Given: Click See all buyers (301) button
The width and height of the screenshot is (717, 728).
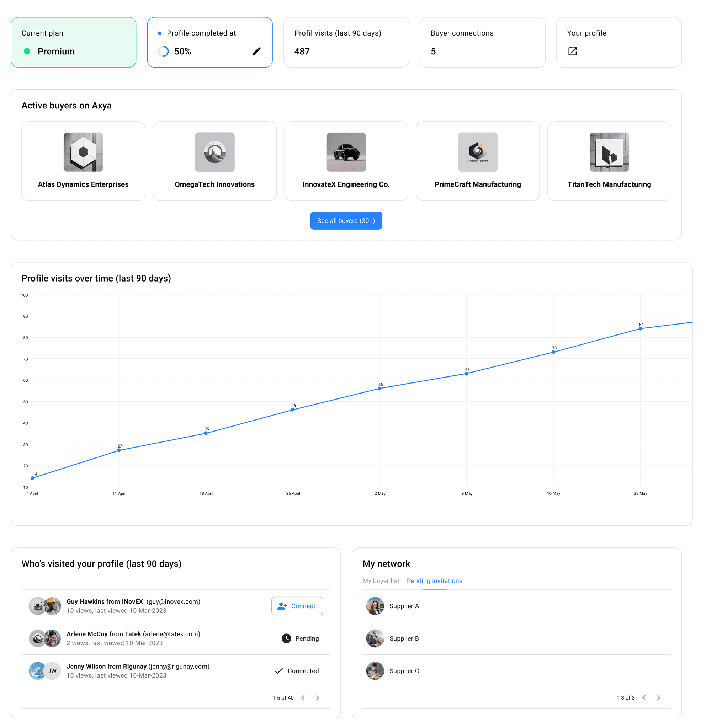Looking at the screenshot, I should pyautogui.click(x=346, y=220).
